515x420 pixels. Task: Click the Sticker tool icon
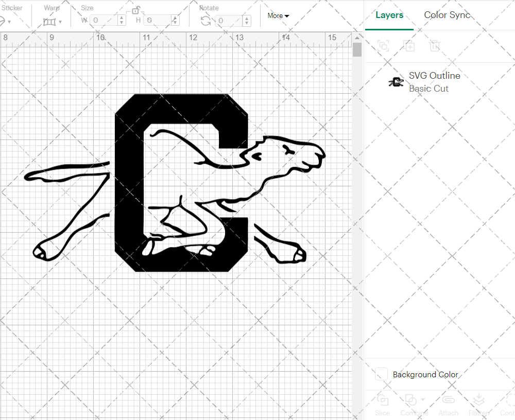pos(2,21)
